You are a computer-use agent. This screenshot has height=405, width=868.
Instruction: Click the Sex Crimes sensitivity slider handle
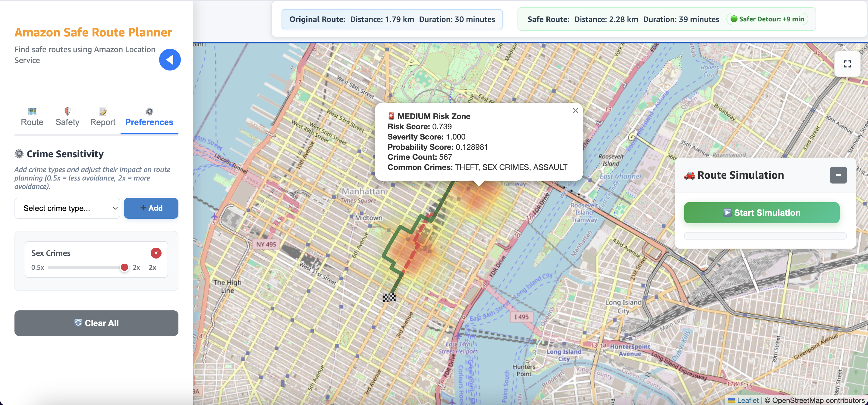click(124, 268)
